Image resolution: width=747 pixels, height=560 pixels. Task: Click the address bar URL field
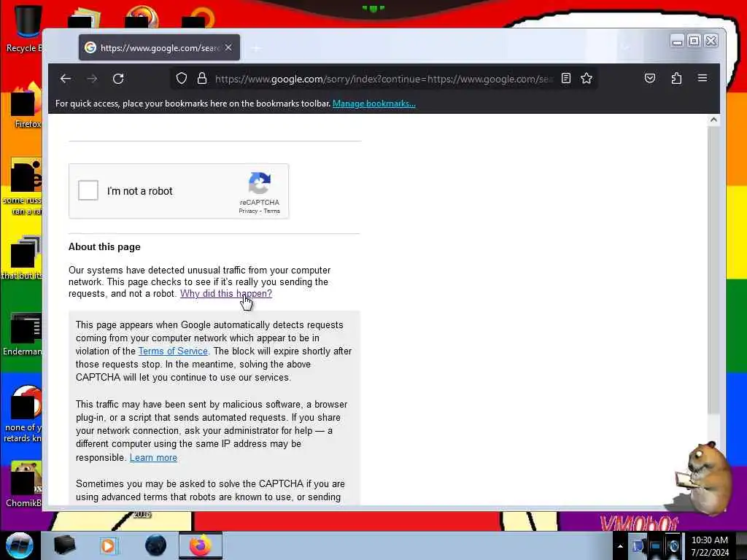click(x=384, y=79)
